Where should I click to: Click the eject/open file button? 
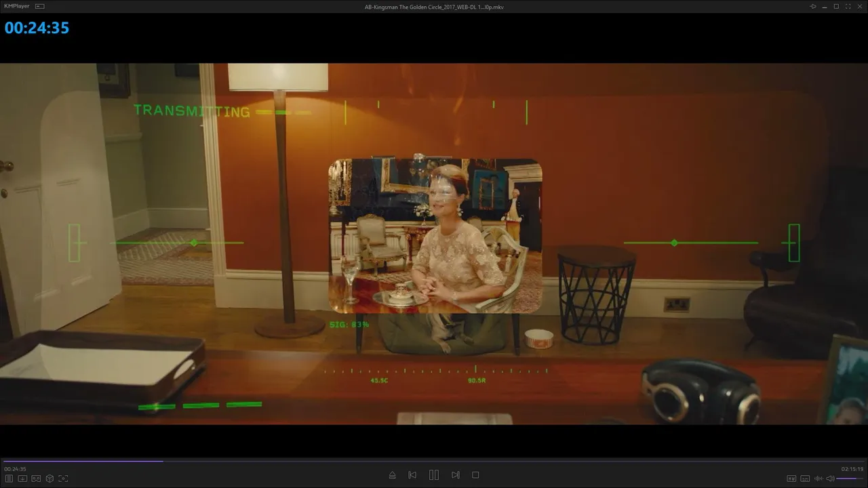coord(392,475)
